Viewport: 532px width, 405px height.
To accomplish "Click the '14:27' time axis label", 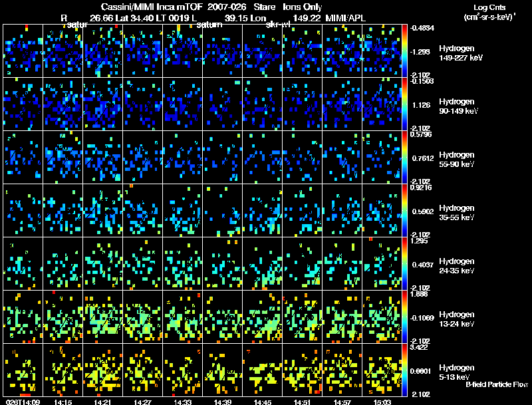I will click(143, 402).
